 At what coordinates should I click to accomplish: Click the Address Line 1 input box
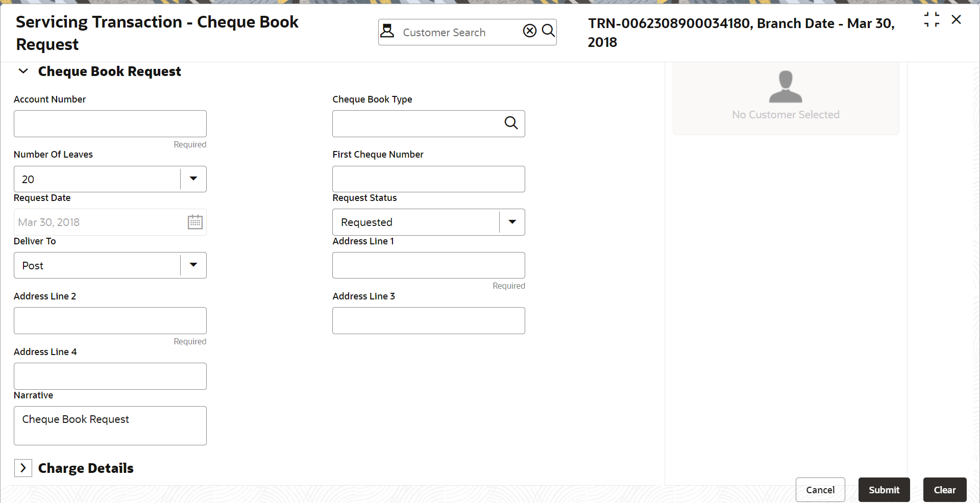tap(429, 265)
